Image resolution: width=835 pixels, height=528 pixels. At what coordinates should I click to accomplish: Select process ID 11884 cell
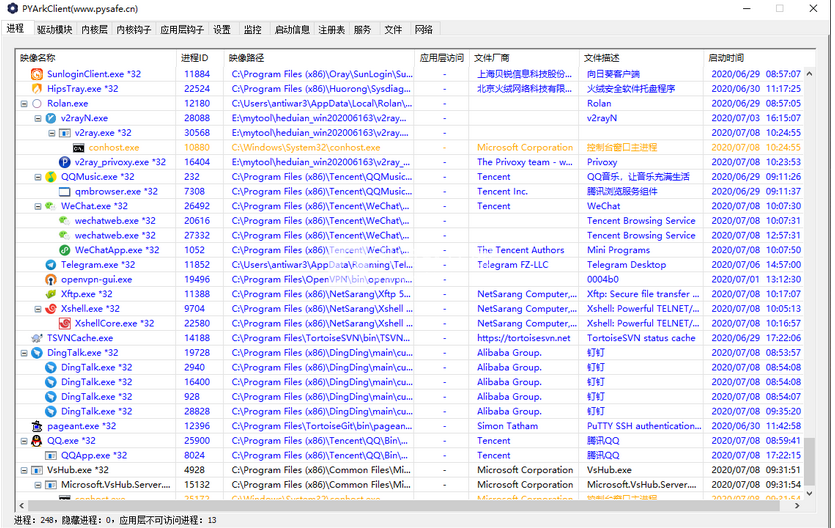(x=197, y=74)
